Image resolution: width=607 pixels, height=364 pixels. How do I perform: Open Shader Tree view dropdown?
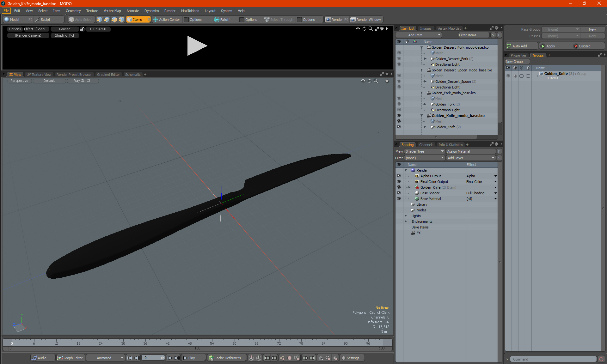425,151
